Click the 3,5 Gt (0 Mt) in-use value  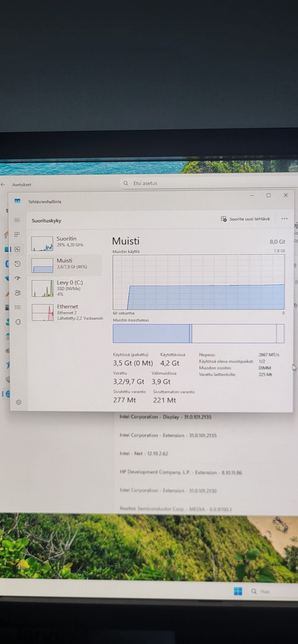click(133, 363)
